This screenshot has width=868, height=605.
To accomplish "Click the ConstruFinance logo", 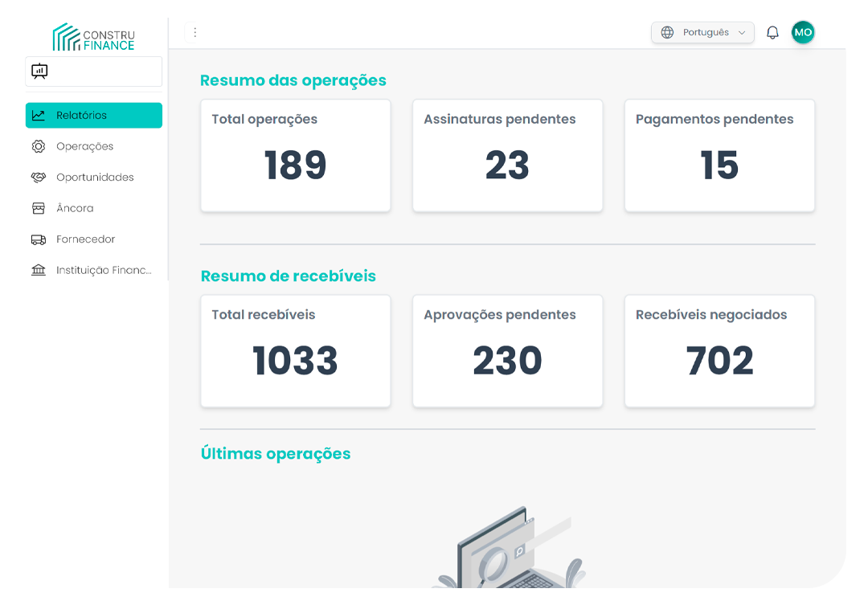I will (93, 37).
